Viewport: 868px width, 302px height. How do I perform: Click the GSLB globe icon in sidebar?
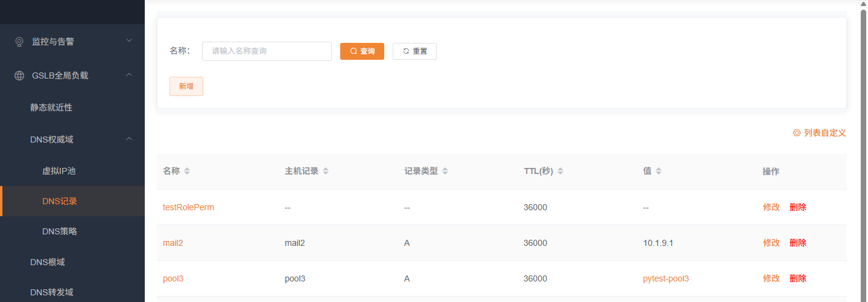coord(19,75)
